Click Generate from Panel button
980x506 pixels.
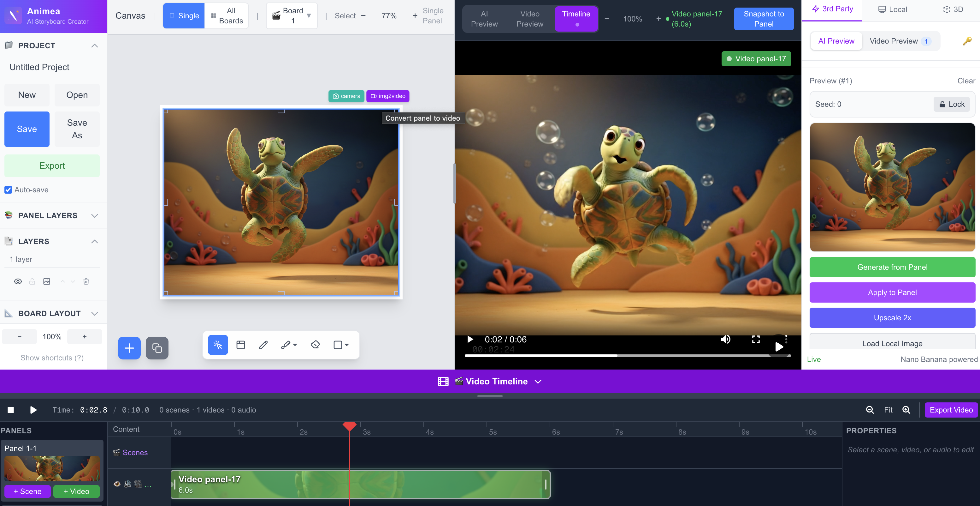(x=892, y=267)
